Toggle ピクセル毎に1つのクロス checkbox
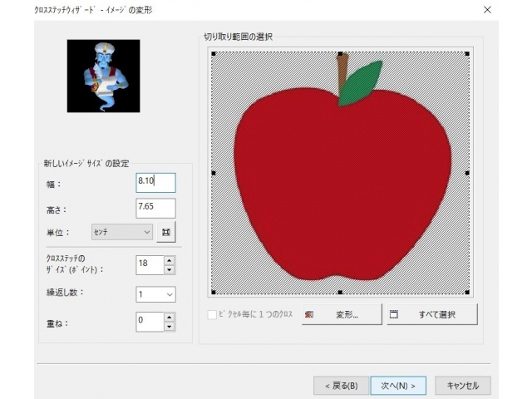 pyautogui.click(x=212, y=314)
